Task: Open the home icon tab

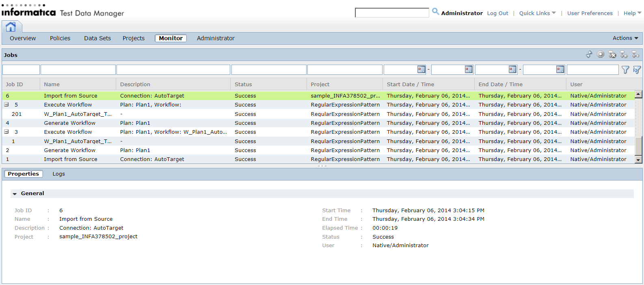Action: [11, 27]
